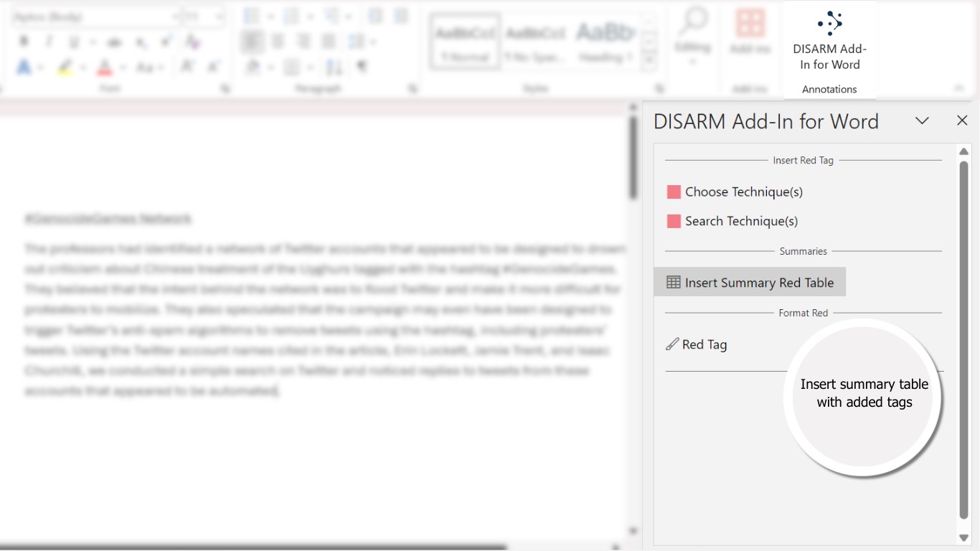The height and width of the screenshot is (551, 980).
Task: Select Align Left paragraph alignment
Action: point(252,42)
